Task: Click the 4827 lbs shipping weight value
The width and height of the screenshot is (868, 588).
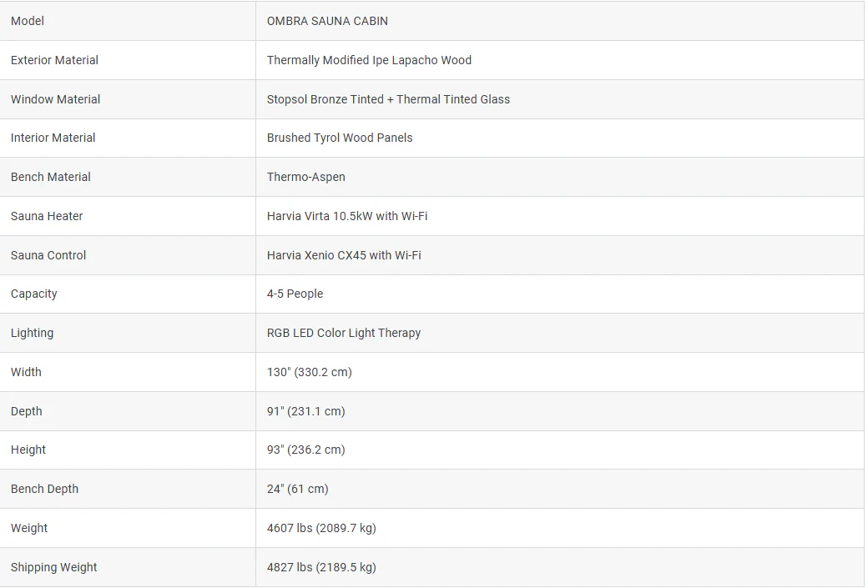Action: [321, 567]
